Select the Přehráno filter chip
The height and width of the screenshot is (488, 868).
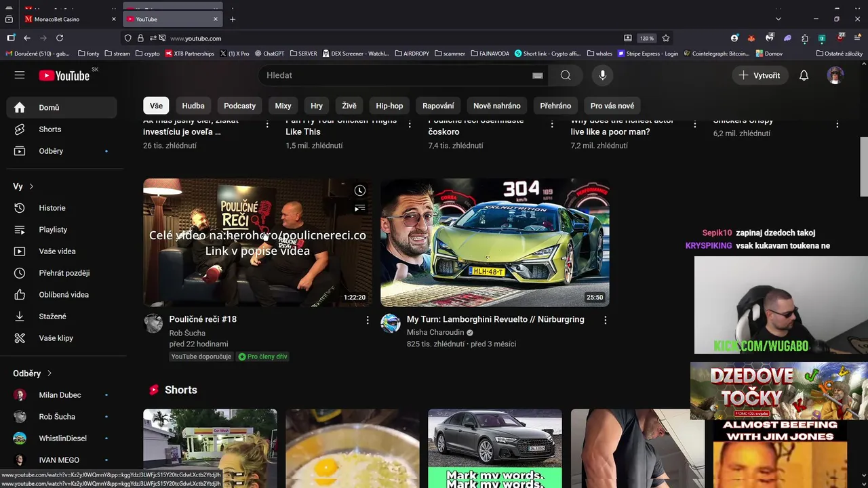point(555,106)
